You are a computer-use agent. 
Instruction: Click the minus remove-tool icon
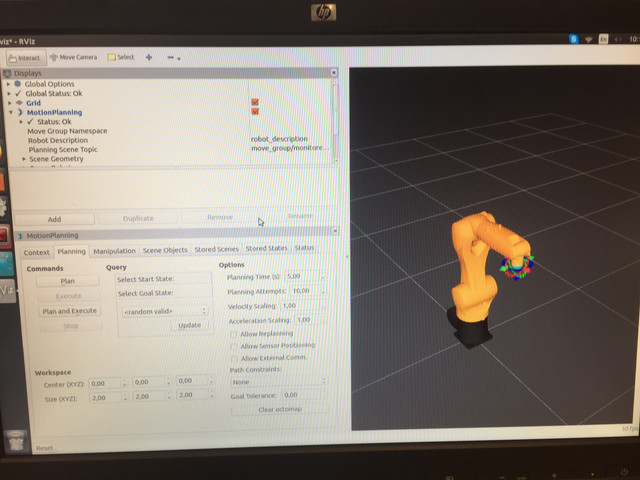click(171, 58)
